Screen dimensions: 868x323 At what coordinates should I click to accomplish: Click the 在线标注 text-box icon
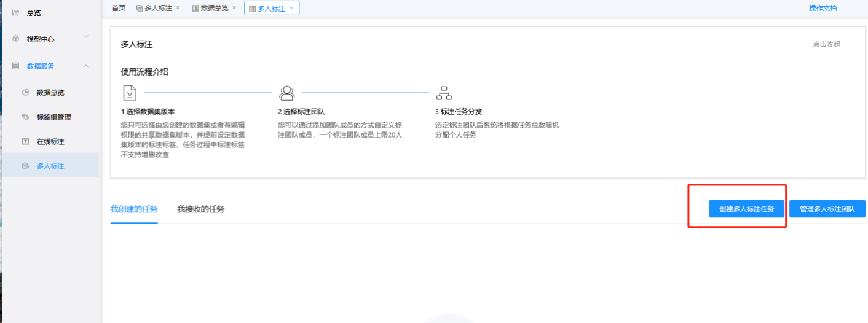pyautogui.click(x=25, y=141)
